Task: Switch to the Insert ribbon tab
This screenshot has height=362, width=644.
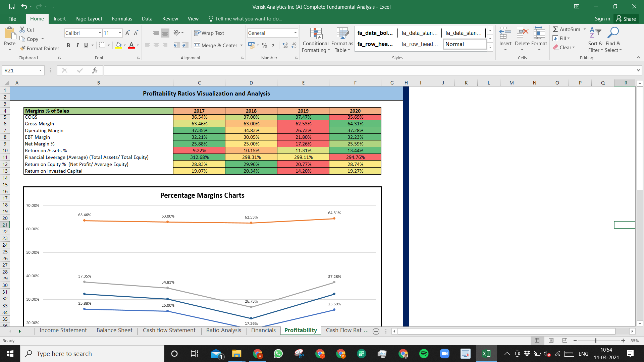Action: tap(60, 19)
